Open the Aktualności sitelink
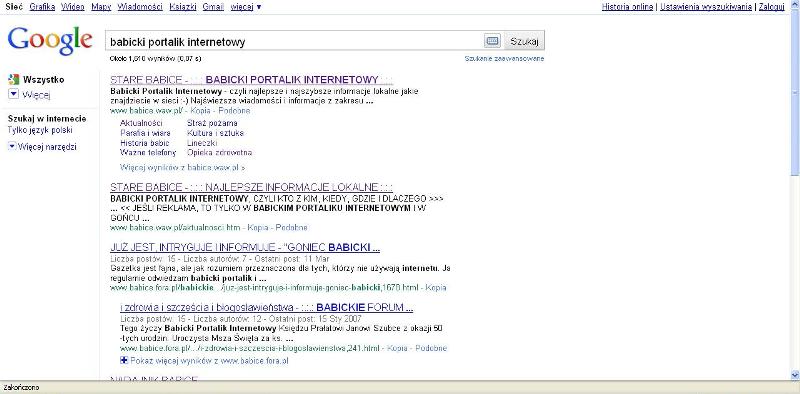800x394 pixels. [141, 123]
